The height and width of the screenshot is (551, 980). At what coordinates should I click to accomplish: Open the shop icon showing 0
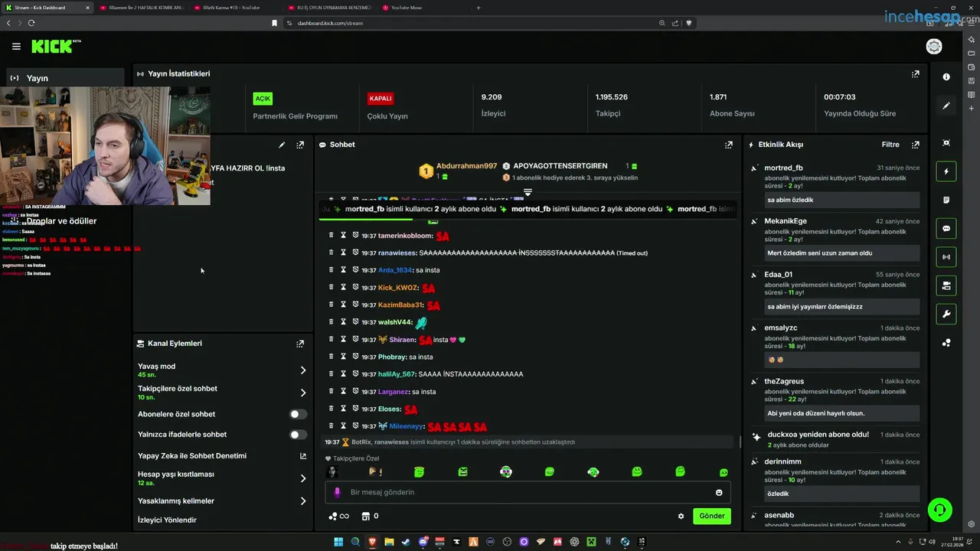[x=371, y=517]
